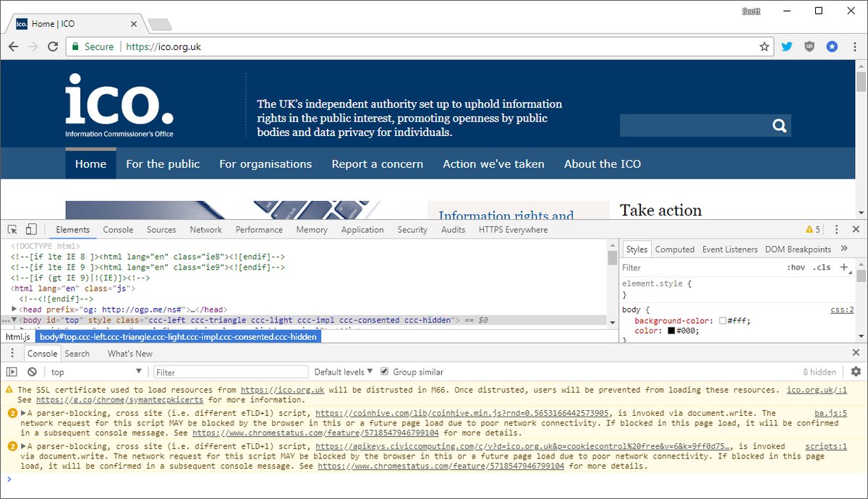This screenshot has height=499, width=868.
Task: Click the Secure padlock site info
Action: tap(93, 46)
